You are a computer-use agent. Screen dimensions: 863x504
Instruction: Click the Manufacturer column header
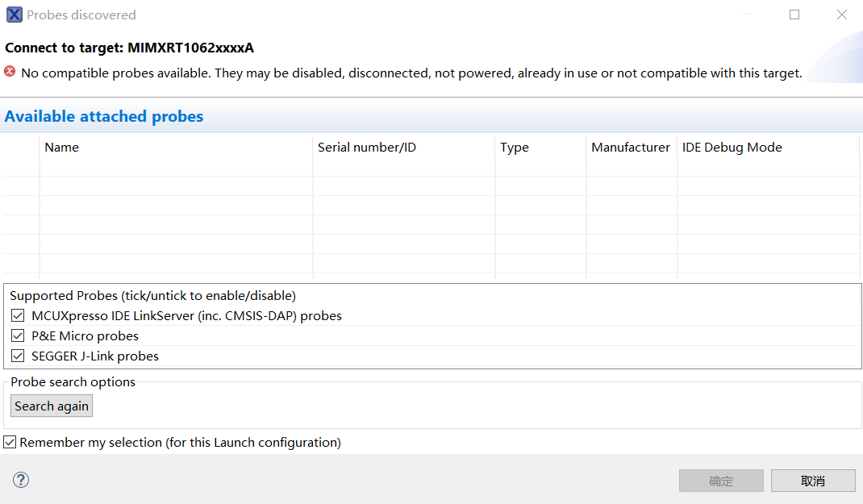click(631, 147)
